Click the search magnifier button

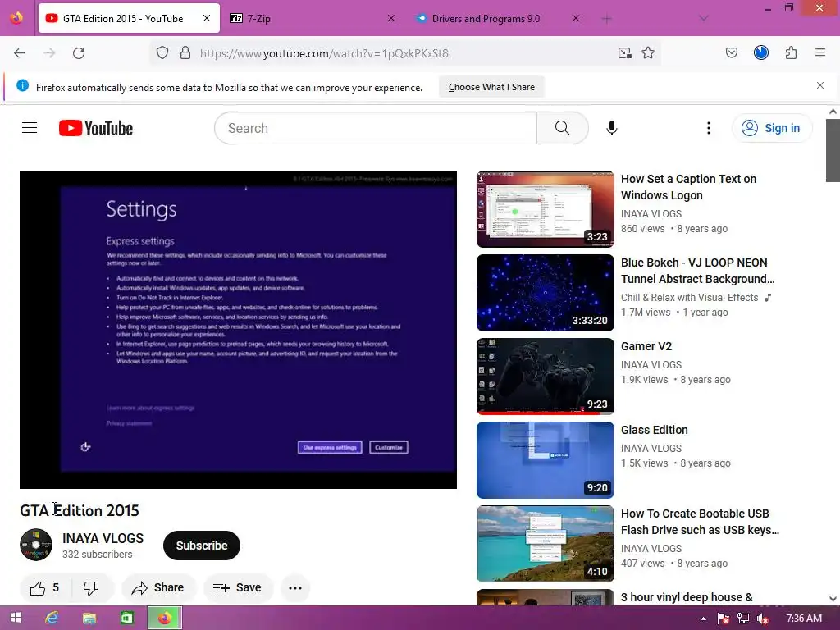[x=563, y=128]
